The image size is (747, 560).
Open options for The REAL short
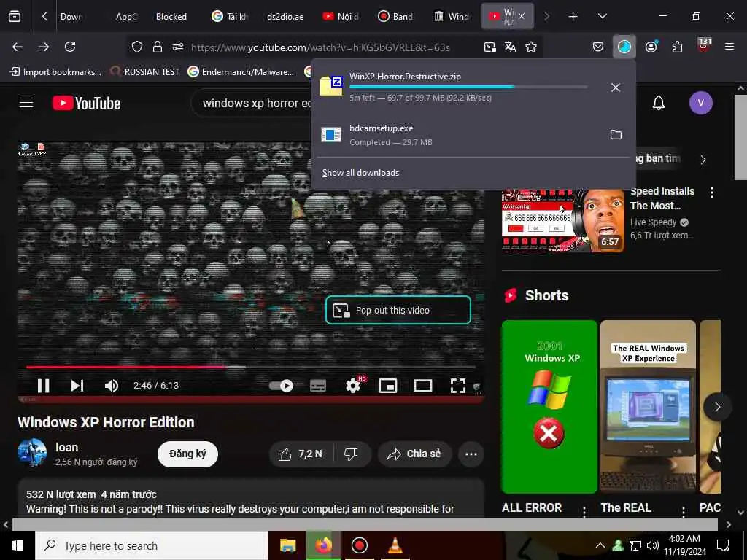683,512
